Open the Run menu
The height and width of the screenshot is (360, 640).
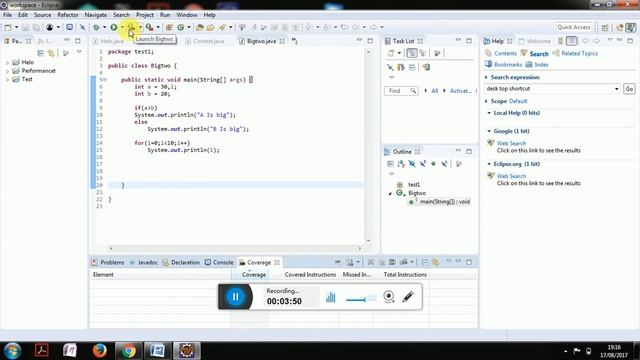click(x=165, y=15)
